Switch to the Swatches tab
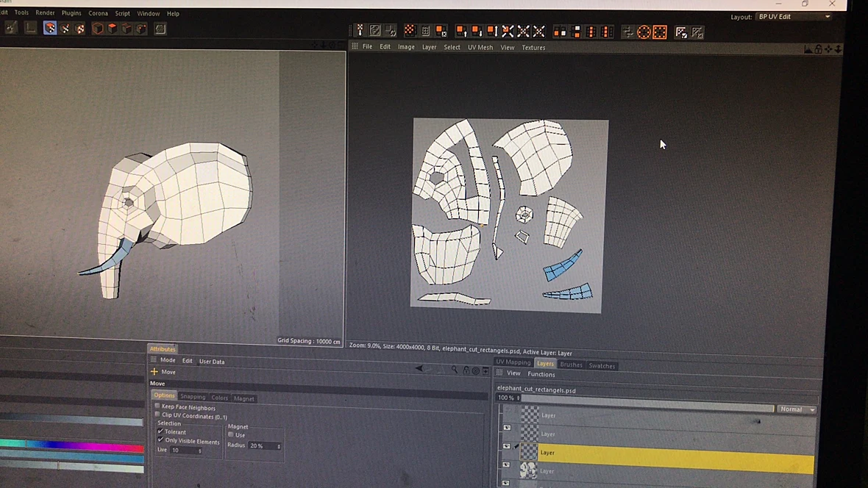 602,366
